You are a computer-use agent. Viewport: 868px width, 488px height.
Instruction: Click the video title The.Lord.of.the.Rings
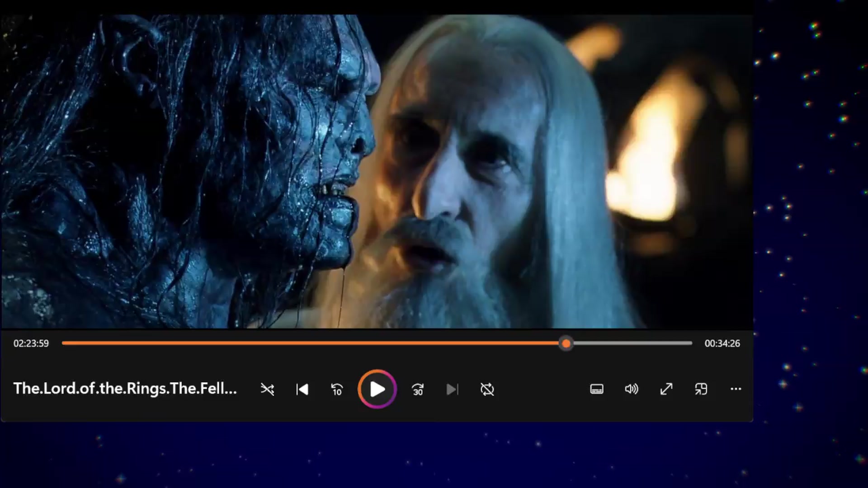[x=125, y=389]
